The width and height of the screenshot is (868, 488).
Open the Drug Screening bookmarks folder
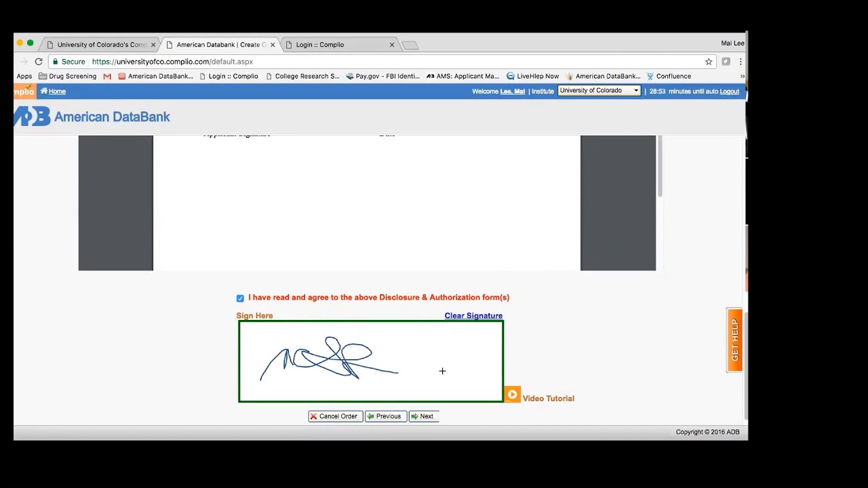[x=68, y=77]
